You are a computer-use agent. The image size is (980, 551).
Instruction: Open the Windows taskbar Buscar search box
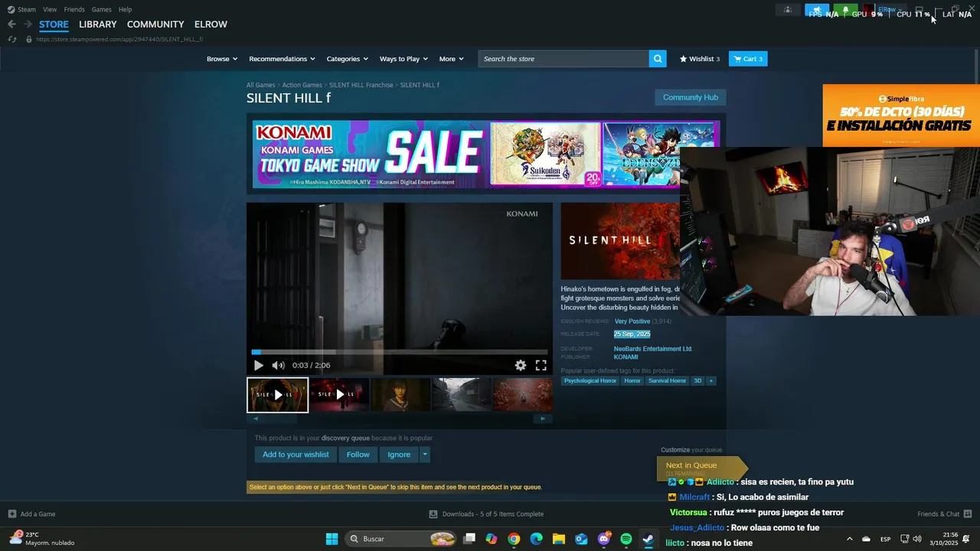(402, 539)
